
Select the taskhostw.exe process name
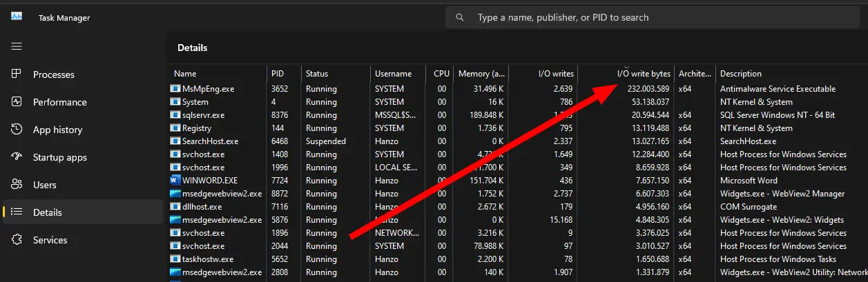[x=208, y=259]
